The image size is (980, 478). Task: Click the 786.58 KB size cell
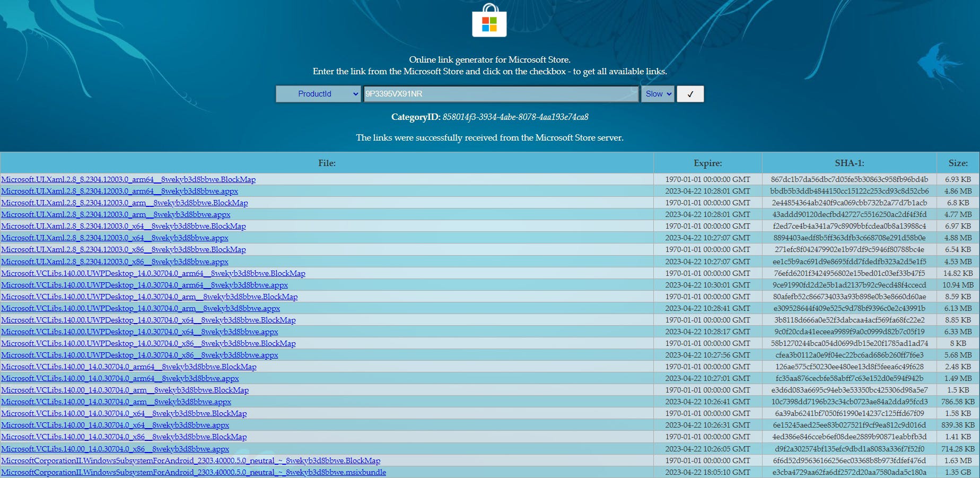coord(958,402)
